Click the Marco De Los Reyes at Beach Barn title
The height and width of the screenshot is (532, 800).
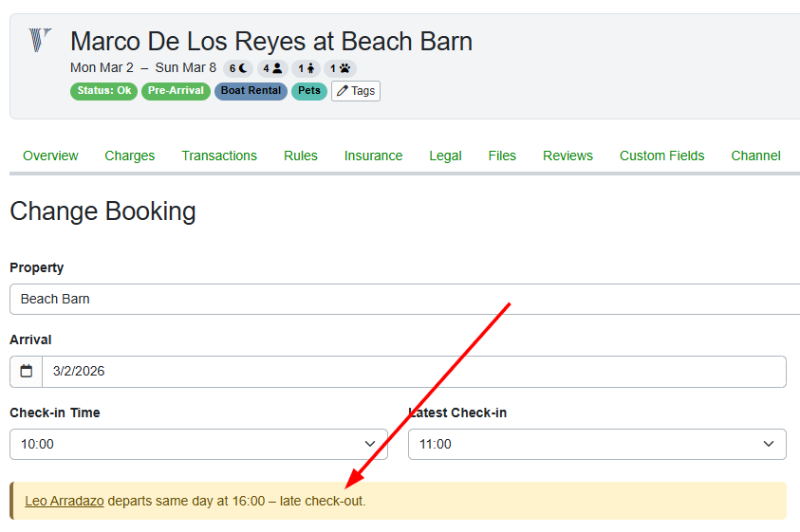tap(271, 42)
